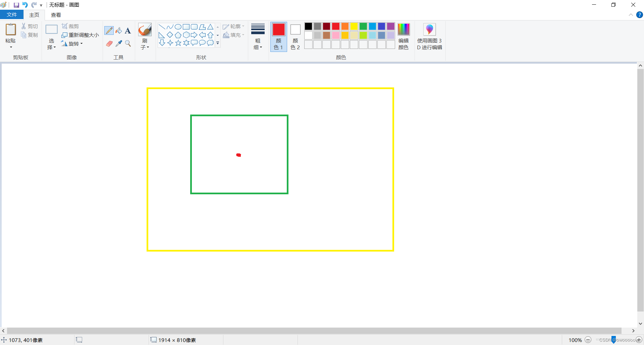
Task: Choose the Down arrow shape
Action: (162, 43)
